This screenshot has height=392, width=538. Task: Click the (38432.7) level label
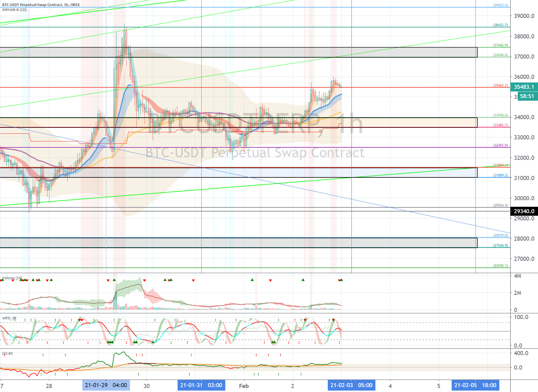[500, 25]
